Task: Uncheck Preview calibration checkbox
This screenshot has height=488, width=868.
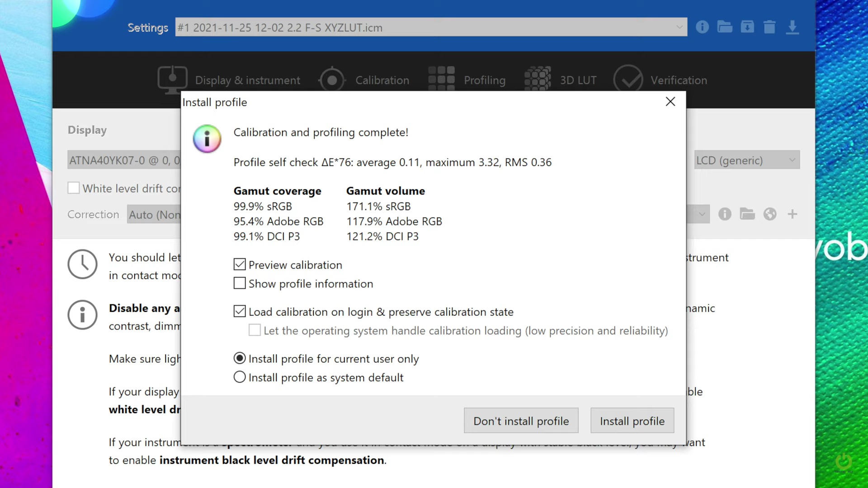Action: (x=240, y=264)
